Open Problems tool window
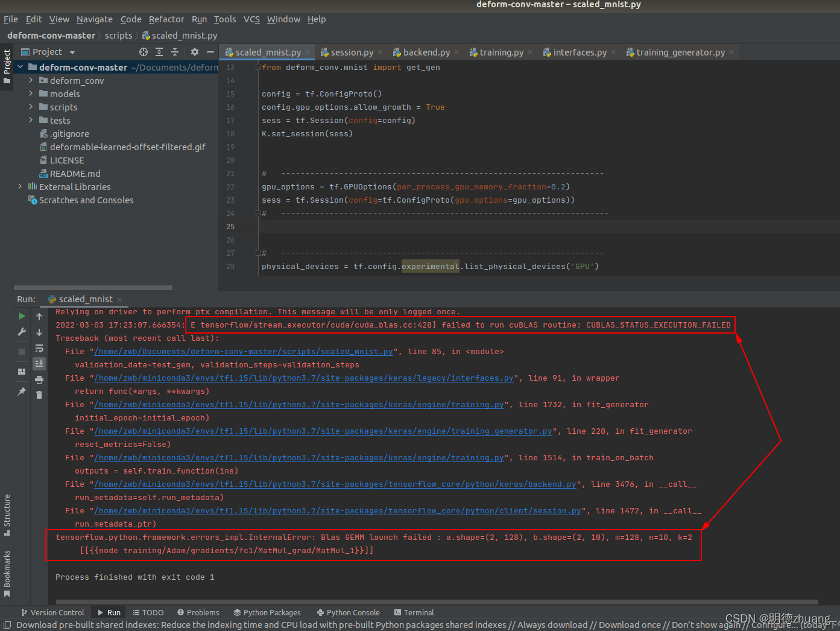The height and width of the screenshot is (631, 840). (x=198, y=612)
